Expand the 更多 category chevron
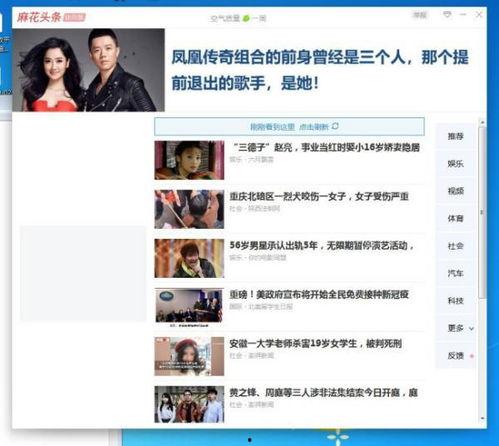 471,329
